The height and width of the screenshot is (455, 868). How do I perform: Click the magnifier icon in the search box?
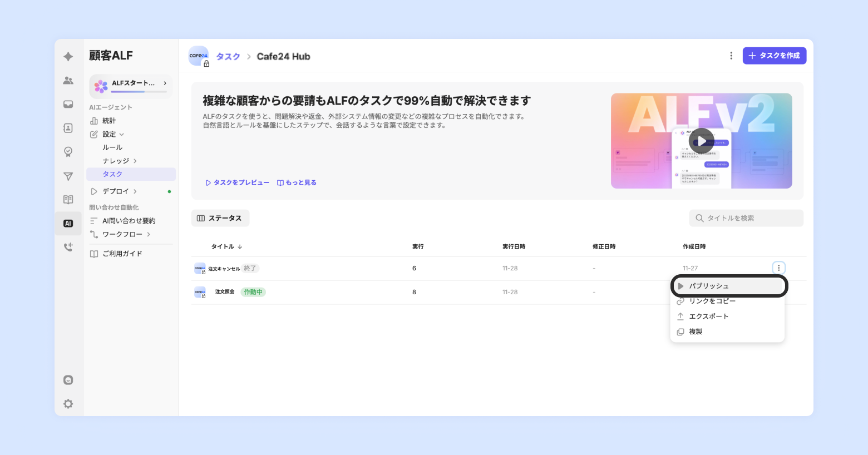[699, 218]
